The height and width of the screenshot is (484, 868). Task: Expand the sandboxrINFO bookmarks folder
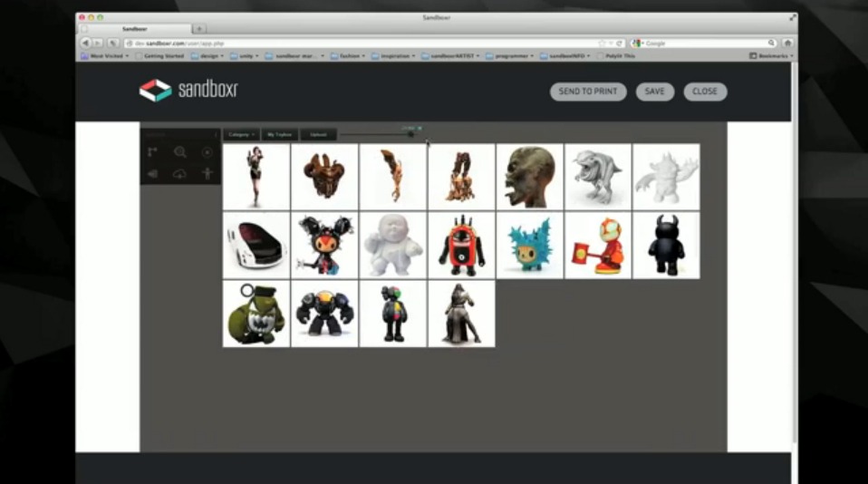565,56
